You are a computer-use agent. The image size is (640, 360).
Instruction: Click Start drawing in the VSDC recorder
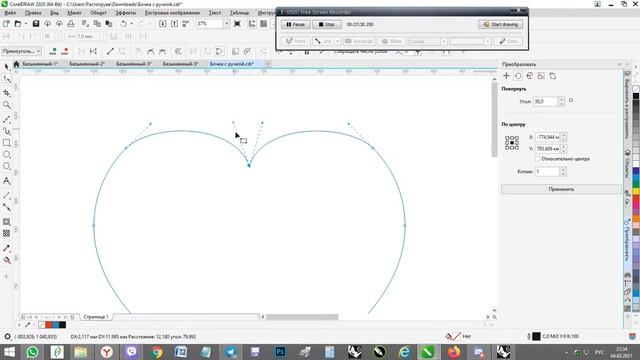(500, 24)
